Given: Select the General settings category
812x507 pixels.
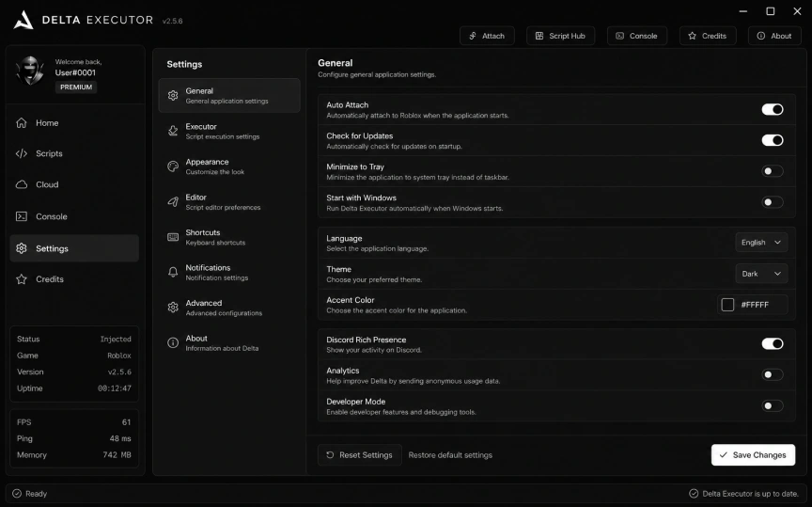Looking at the screenshot, I should pos(229,95).
